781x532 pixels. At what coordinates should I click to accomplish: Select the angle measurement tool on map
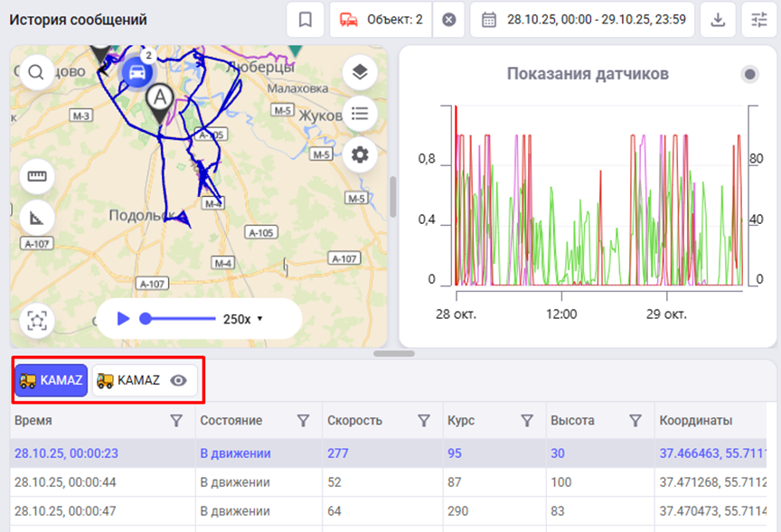(x=37, y=217)
